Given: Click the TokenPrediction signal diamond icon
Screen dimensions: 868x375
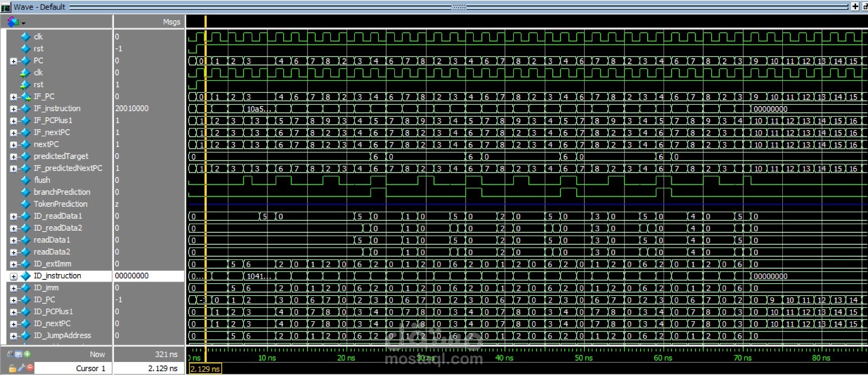Looking at the screenshot, I should 25,204.
